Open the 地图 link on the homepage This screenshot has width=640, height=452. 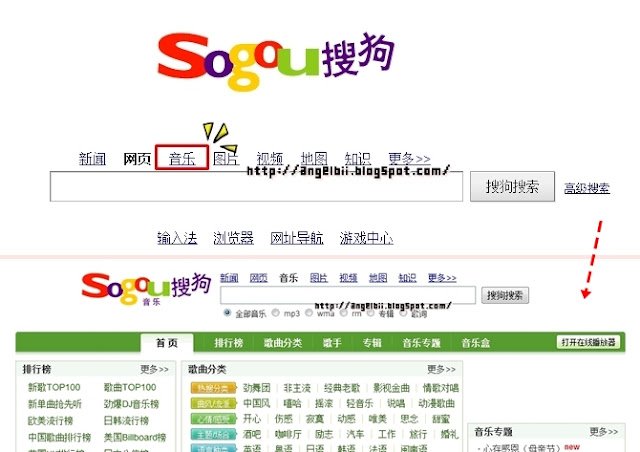click(x=314, y=158)
